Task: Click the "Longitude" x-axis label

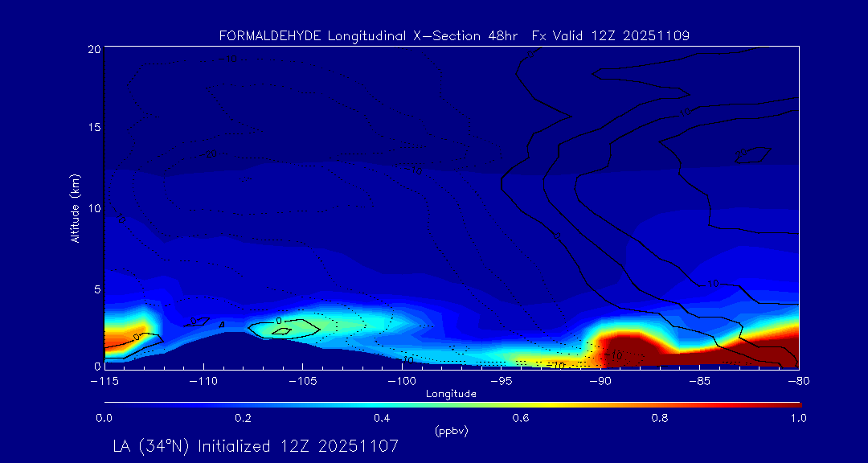Action: [x=451, y=394]
